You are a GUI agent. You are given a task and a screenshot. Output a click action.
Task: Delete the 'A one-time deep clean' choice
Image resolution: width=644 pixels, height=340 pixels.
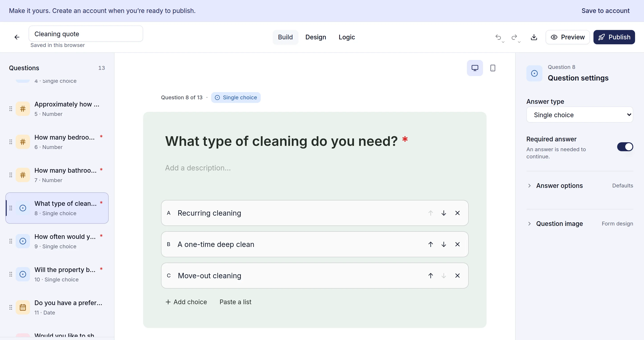[458, 244]
